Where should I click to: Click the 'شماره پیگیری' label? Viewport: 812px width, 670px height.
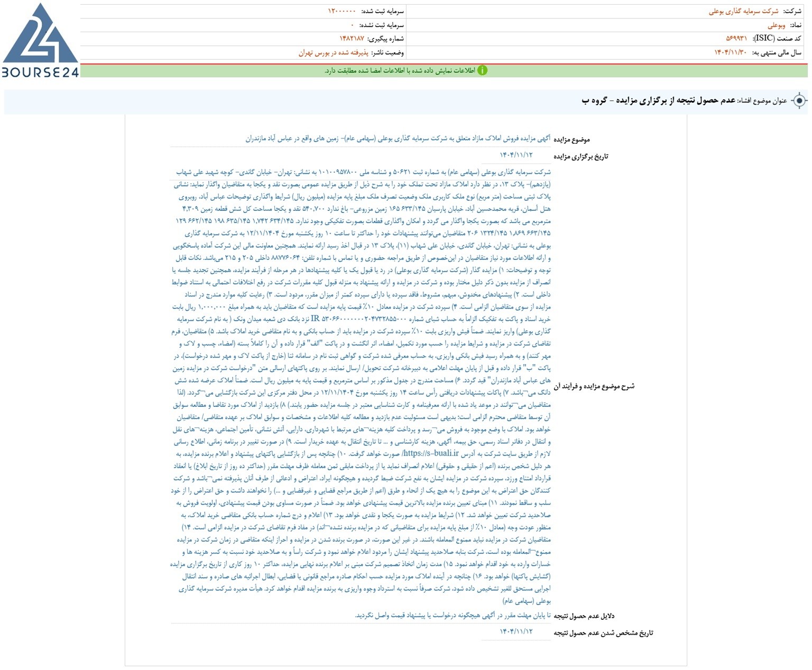(386, 39)
